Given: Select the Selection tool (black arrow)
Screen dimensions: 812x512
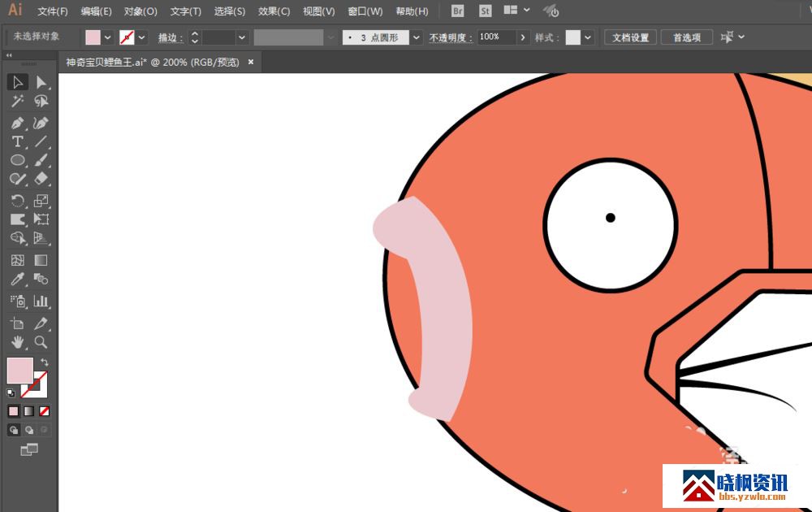Looking at the screenshot, I should pos(18,82).
